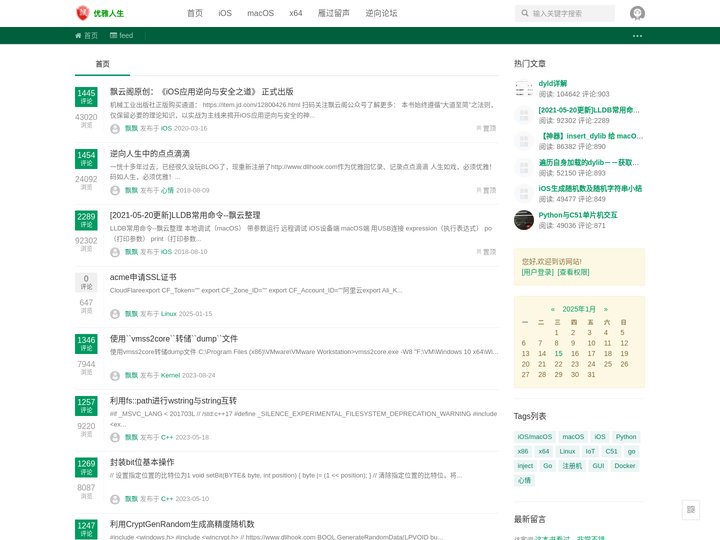This screenshot has width=720, height=540.
Task: Click the iOS/macOS tag
Action: (x=534, y=437)
